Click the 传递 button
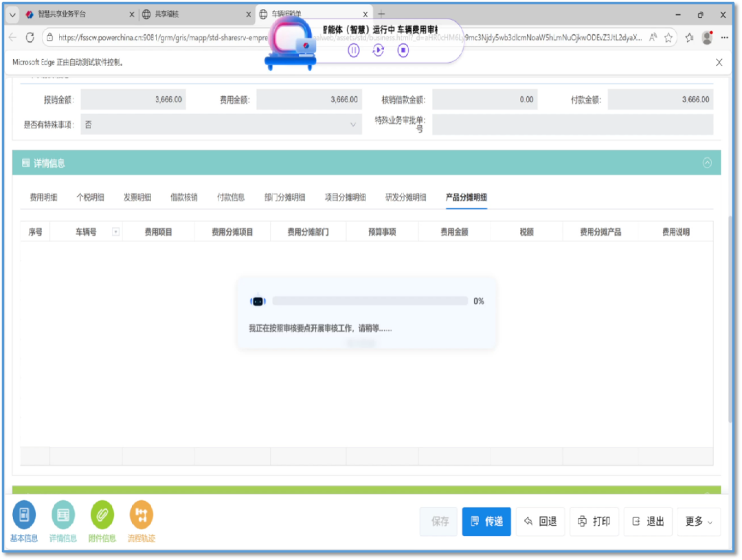The image size is (742, 560). pos(486,522)
